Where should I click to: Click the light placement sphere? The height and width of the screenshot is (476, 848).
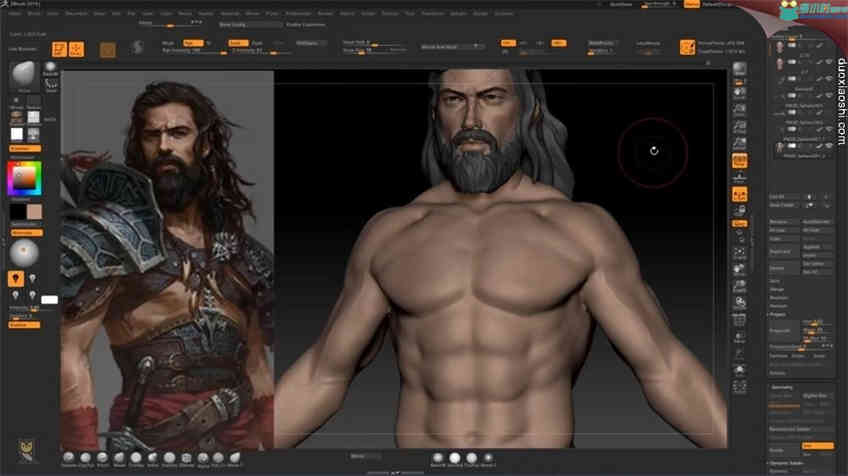point(24,253)
